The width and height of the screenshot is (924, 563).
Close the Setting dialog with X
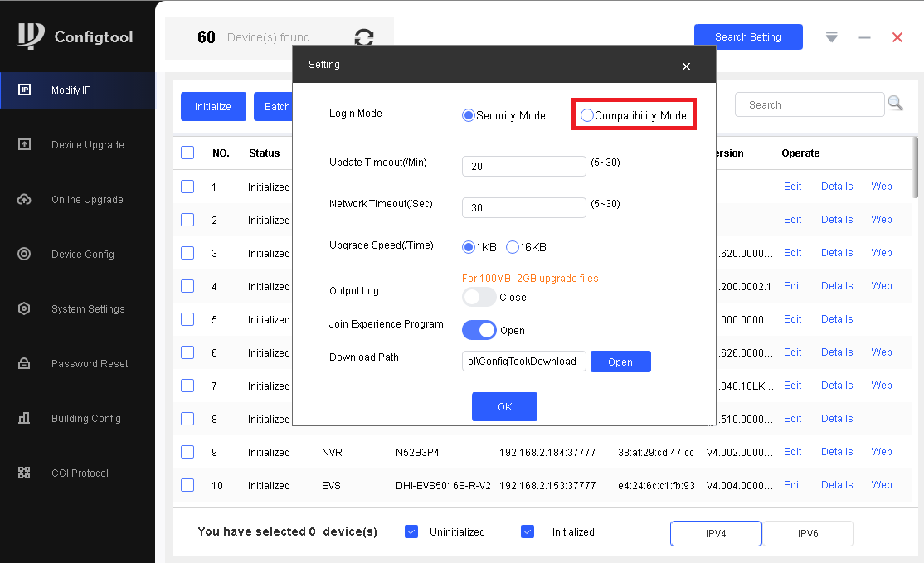click(686, 66)
